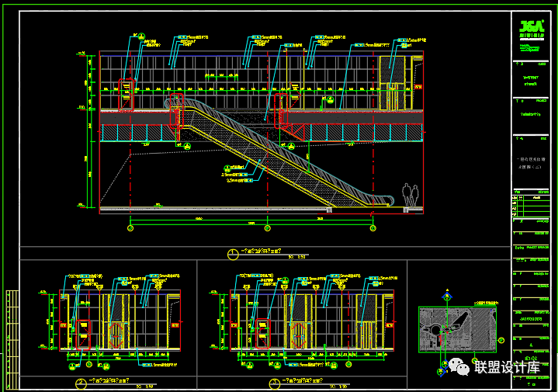Click the 联盟设计库 watermark text
This screenshot has height=392, width=558.
coord(507,367)
